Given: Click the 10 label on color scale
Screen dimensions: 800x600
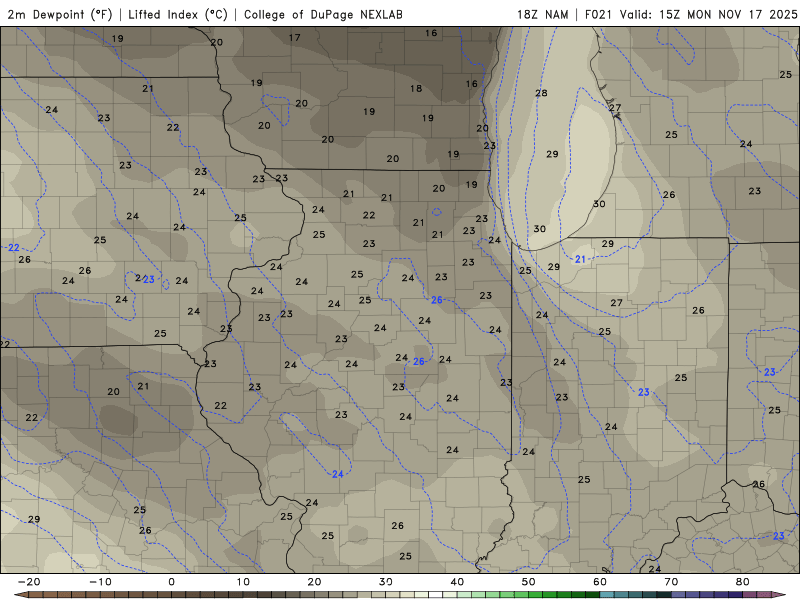Looking at the screenshot, I should 243,582.
